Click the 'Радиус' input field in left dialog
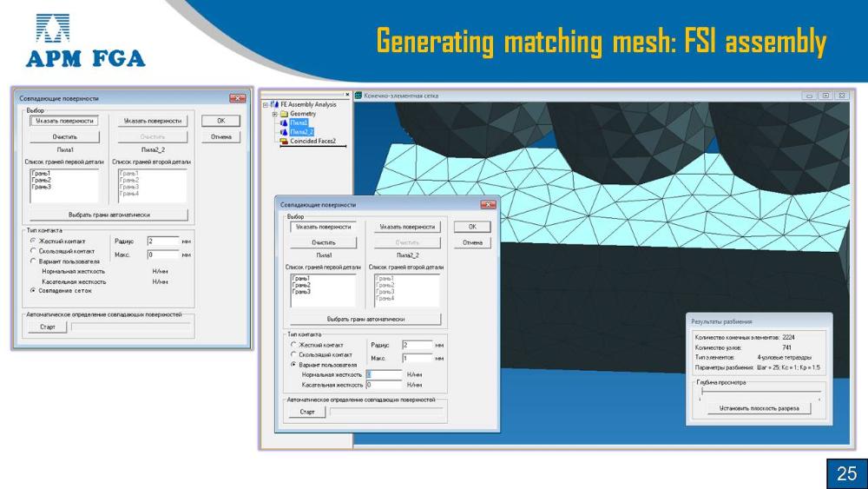The height and width of the screenshot is (489, 868). point(162,241)
